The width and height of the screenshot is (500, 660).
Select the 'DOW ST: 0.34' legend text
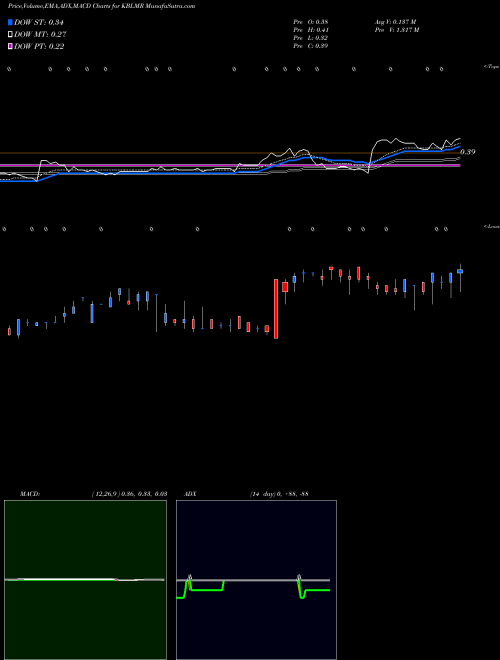[39, 22]
